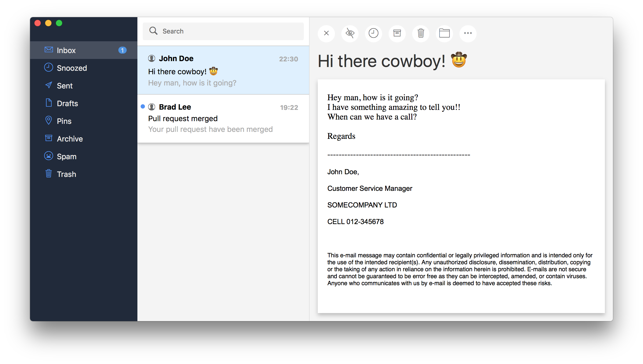This screenshot has height=364, width=643.
Task: Snooze the email using clock icon
Action: (x=373, y=33)
